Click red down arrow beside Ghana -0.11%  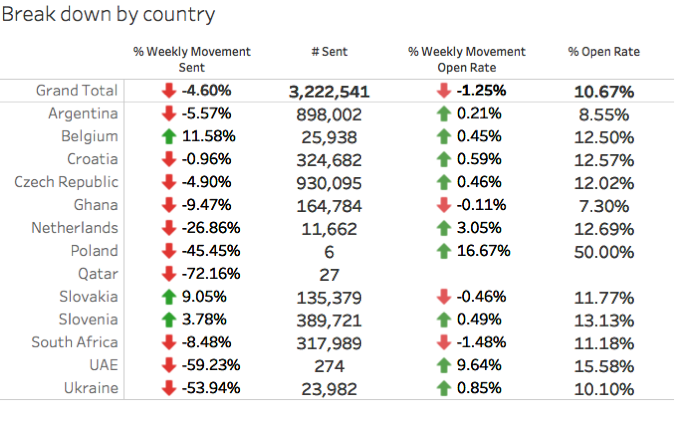point(444,205)
